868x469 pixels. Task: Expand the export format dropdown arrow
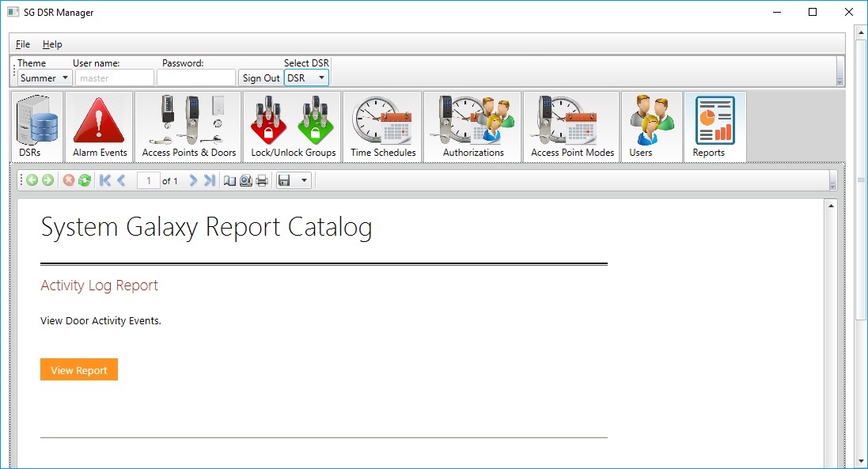[304, 180]
